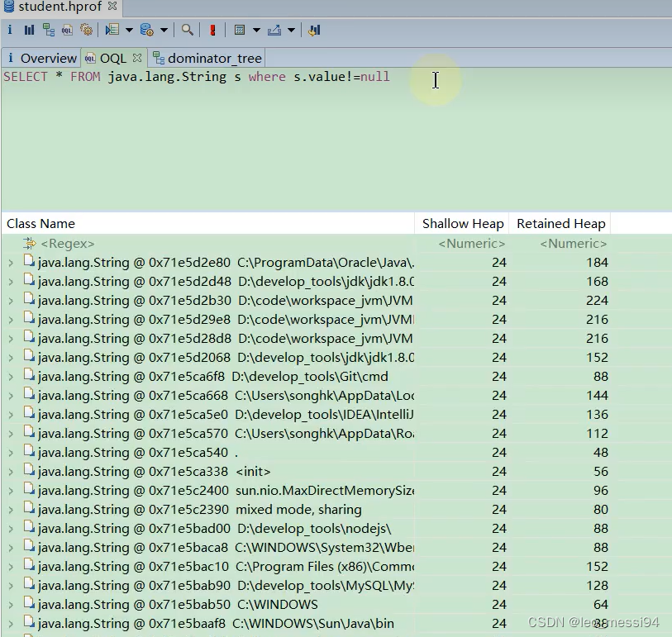Image resolution: width=672 pixels, height=637 pixels.
Task: Open the reports icon dropdown arrow
Action: click(x=129, y=31)
